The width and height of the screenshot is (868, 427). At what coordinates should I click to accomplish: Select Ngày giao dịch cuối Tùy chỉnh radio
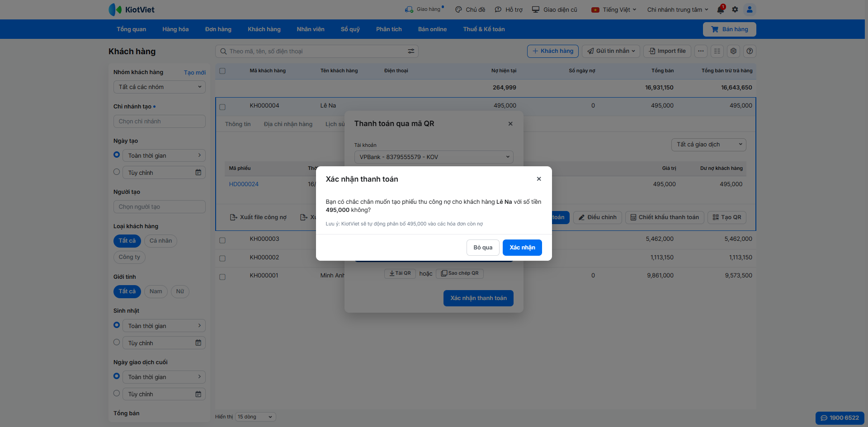[x=117, y=393]
